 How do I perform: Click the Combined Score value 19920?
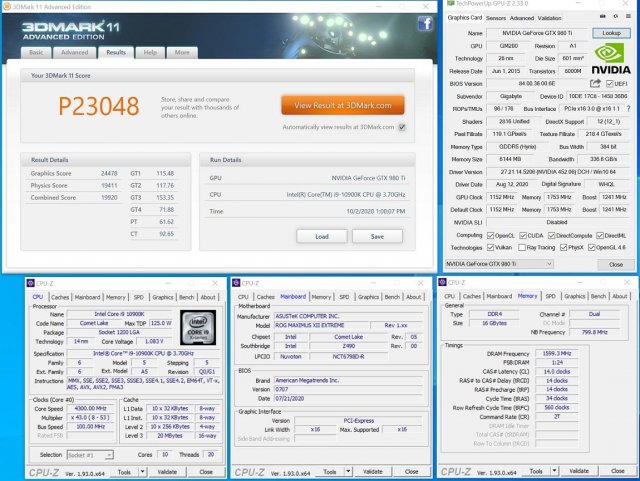(109, 198)
